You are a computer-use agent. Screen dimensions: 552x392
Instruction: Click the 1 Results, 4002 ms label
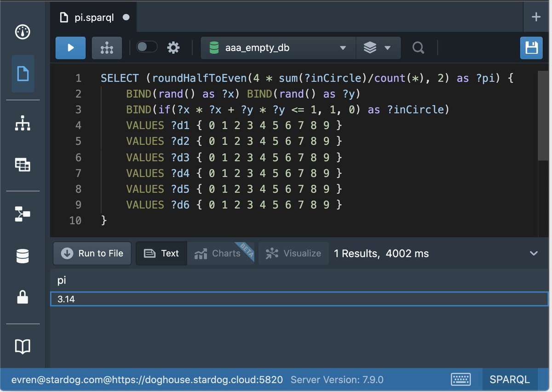(381, 253)
